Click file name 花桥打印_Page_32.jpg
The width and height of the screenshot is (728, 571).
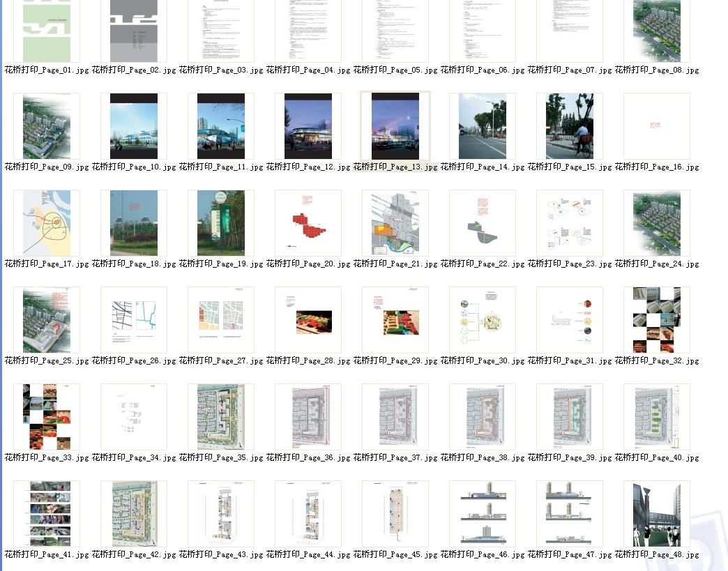point(656,360)
